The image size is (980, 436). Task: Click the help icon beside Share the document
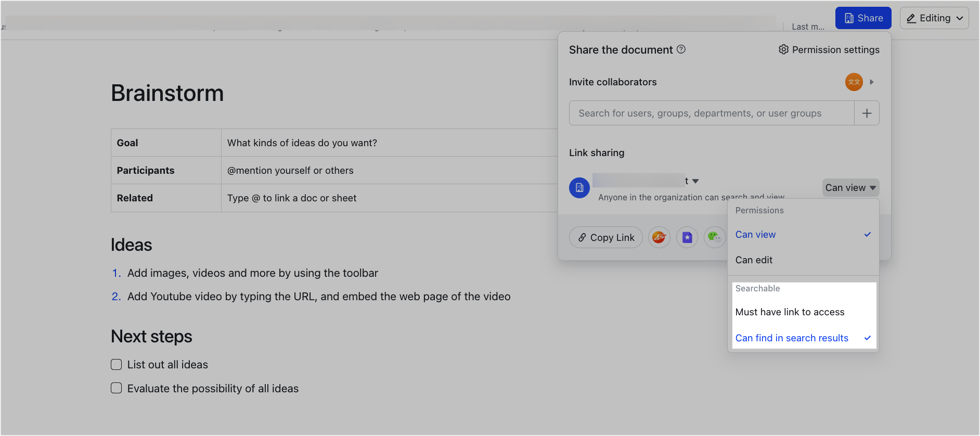point(681,49)
